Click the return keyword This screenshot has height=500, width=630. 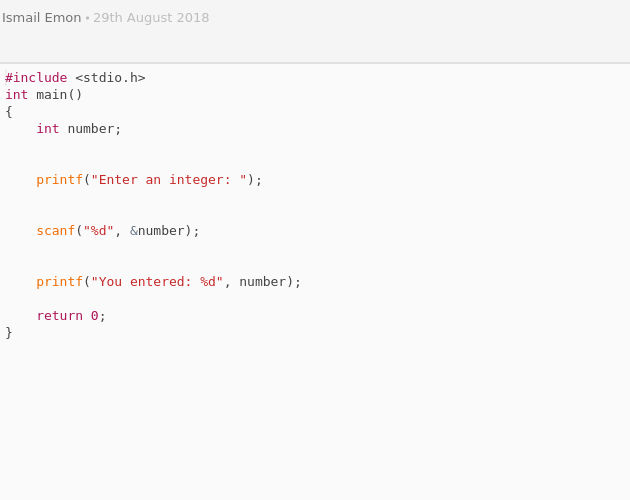(x=59, y=316)
